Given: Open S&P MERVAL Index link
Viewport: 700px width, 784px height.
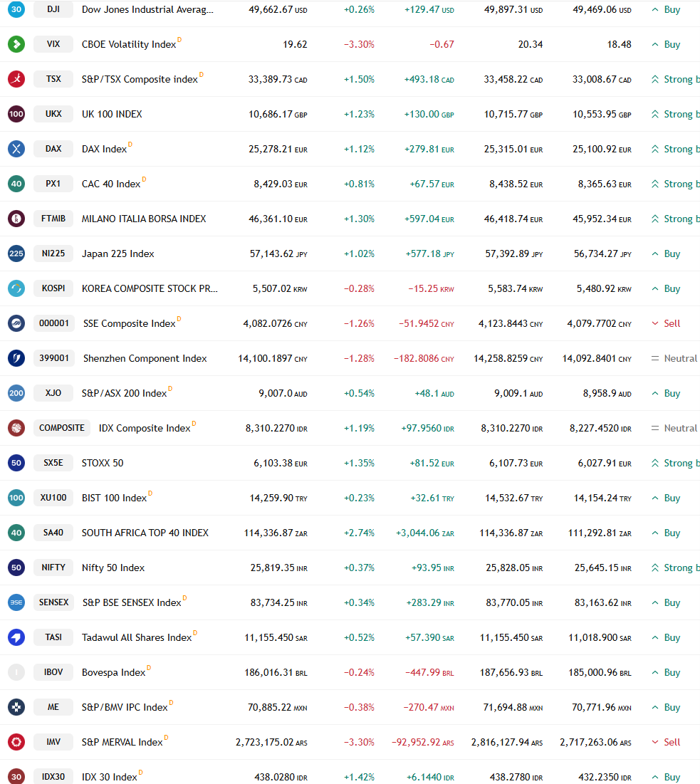Looking at the screenshot, I should tap(122, 743).
